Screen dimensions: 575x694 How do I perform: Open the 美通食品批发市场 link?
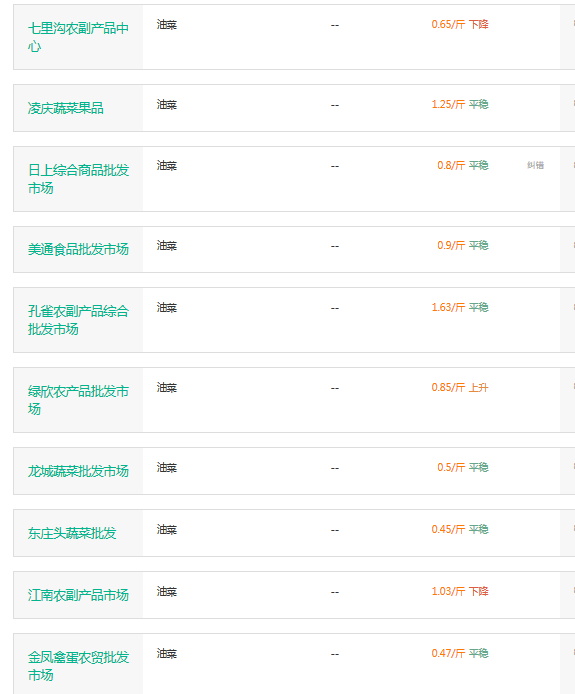click(78, 249)
